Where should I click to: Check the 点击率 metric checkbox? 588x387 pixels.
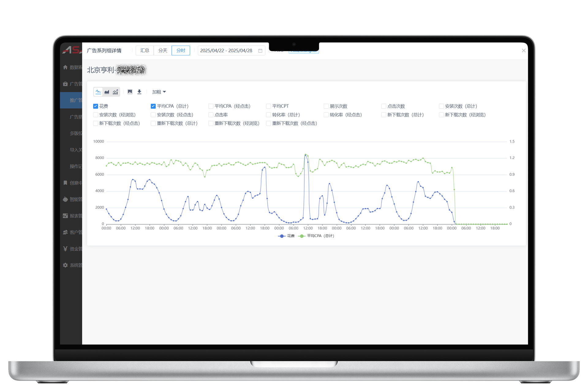tap(211, 115)
